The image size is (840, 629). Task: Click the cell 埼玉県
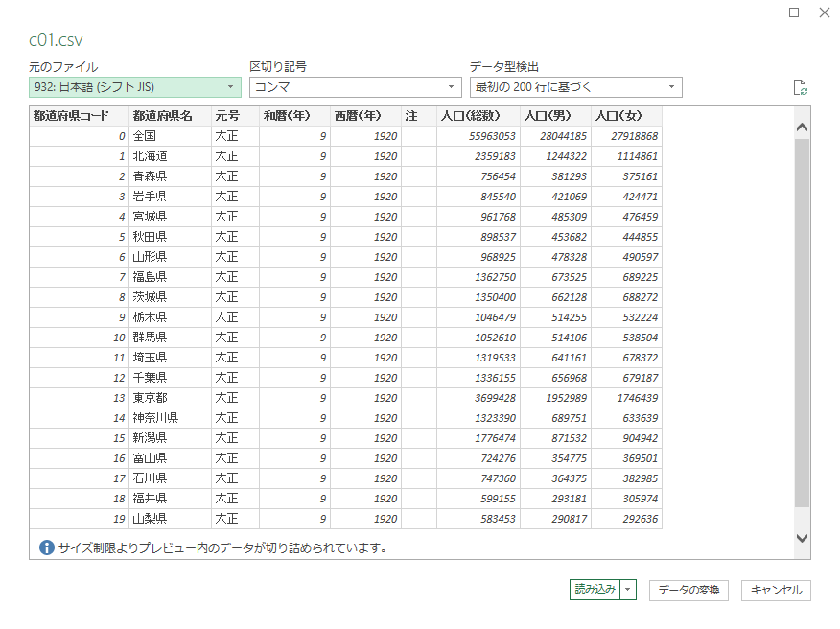170,358
